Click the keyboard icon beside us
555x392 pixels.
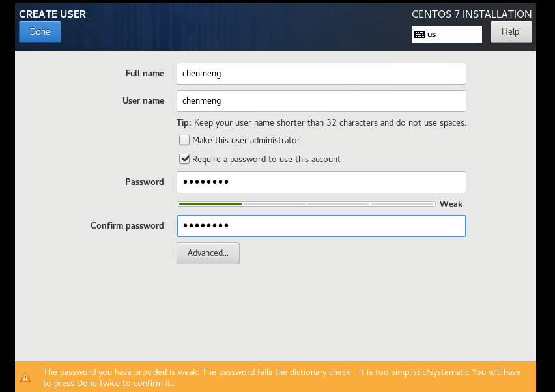click(420, 35)
